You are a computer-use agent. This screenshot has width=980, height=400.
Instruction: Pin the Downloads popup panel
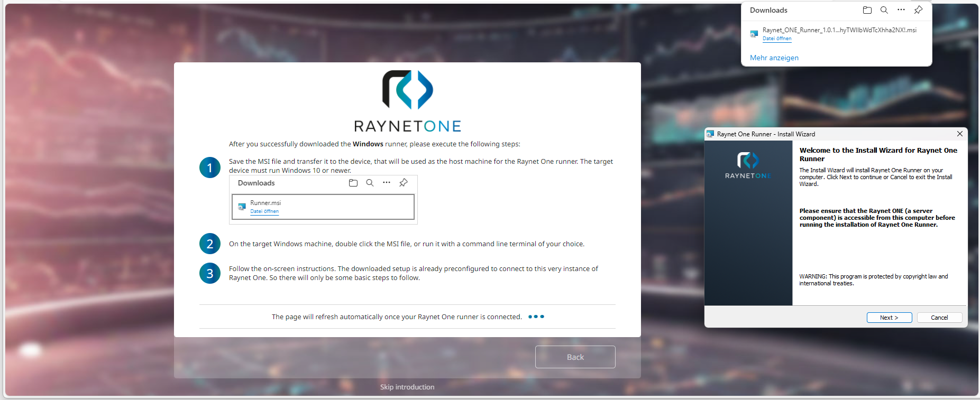click(919, 10)
